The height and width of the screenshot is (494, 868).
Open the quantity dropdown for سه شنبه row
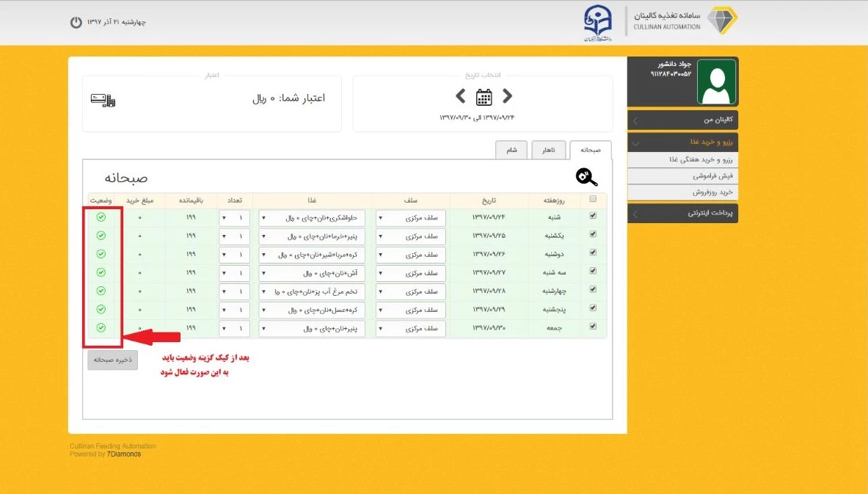tap(234, 273)
